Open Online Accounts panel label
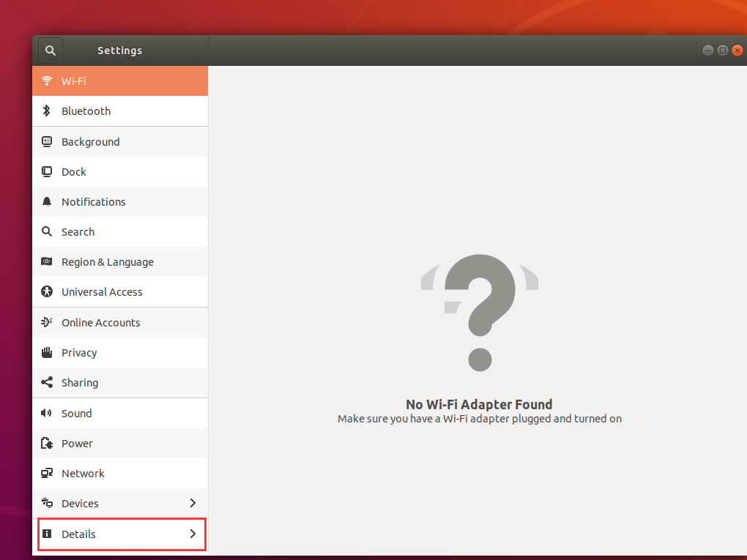Image resolution: width=747 pixels, height=560 pixels. (x=101, y=323)
